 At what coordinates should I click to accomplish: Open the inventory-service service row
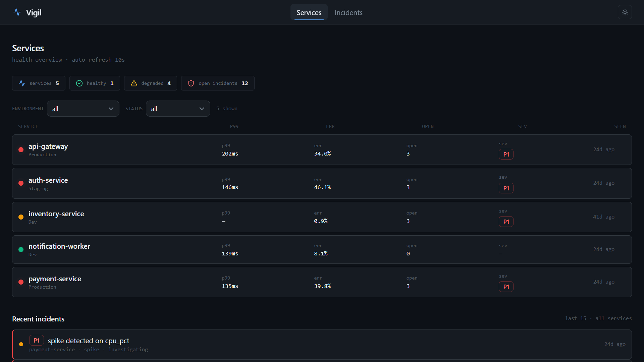[x=322, y=217]
